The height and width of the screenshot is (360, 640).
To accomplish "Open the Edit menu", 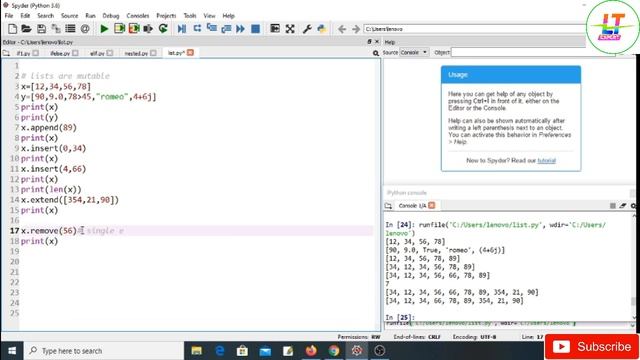I will pyautogui.click(x=25, y=16).
